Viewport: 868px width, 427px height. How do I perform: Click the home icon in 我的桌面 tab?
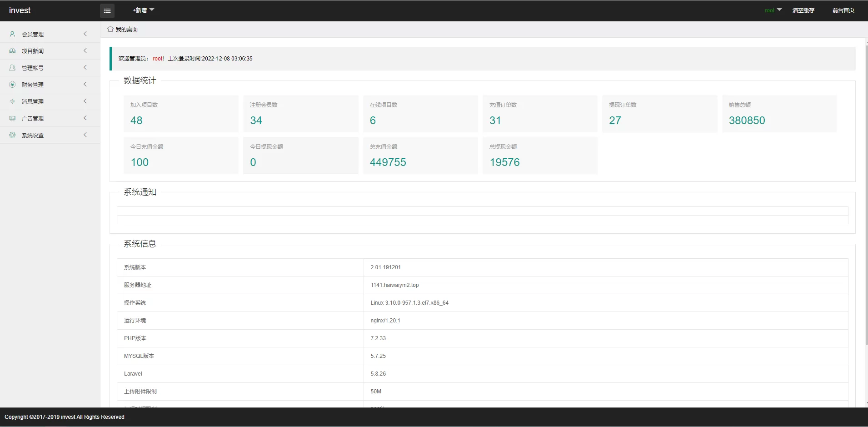pos(110,29)
